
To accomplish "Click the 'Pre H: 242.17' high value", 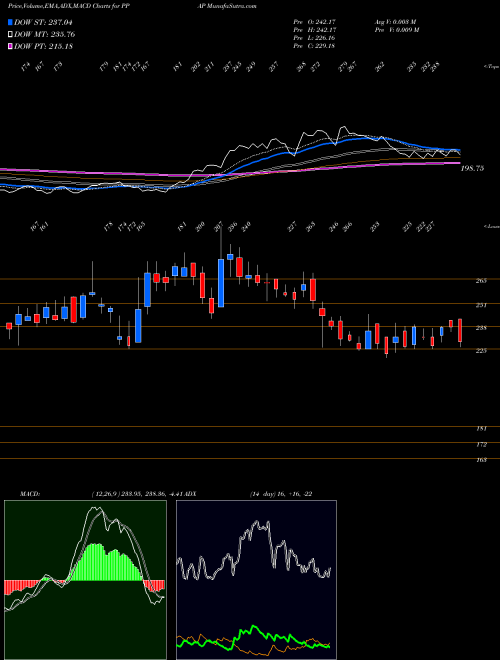I will (x=314, y=29).
